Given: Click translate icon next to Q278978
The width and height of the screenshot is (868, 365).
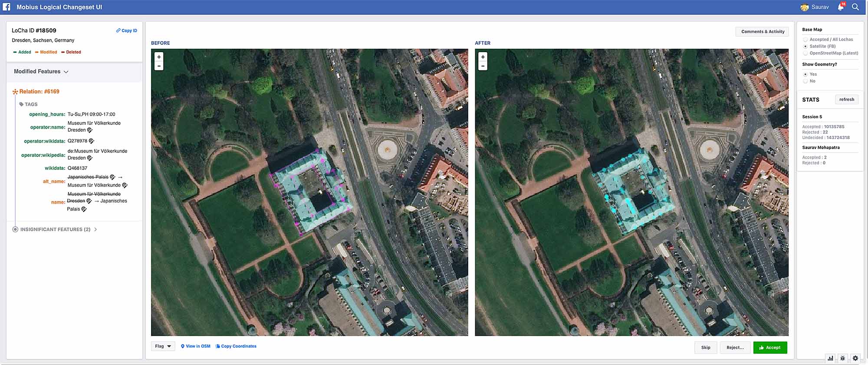Looking at the screenshot, I should pos(91,141).
